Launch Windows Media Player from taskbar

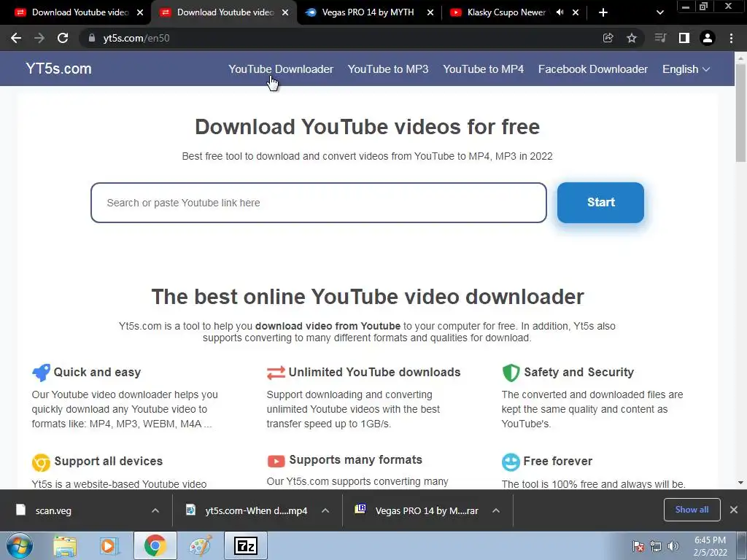point(109,546)
